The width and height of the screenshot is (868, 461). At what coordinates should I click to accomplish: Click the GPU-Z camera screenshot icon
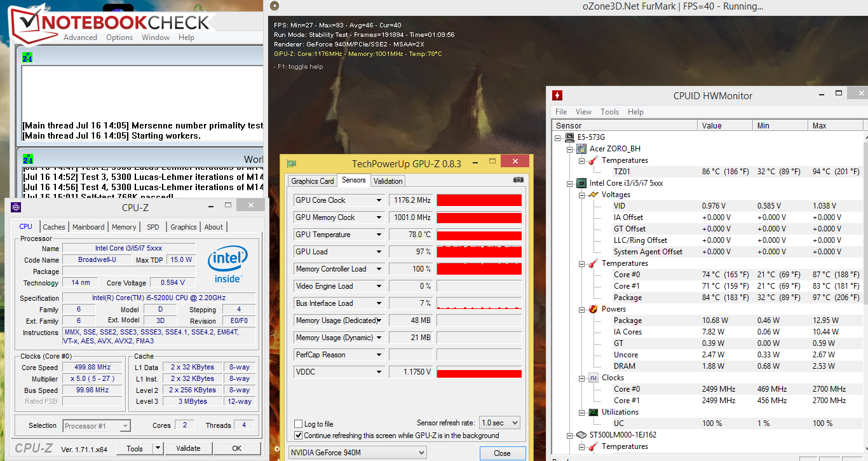(519, 181)
